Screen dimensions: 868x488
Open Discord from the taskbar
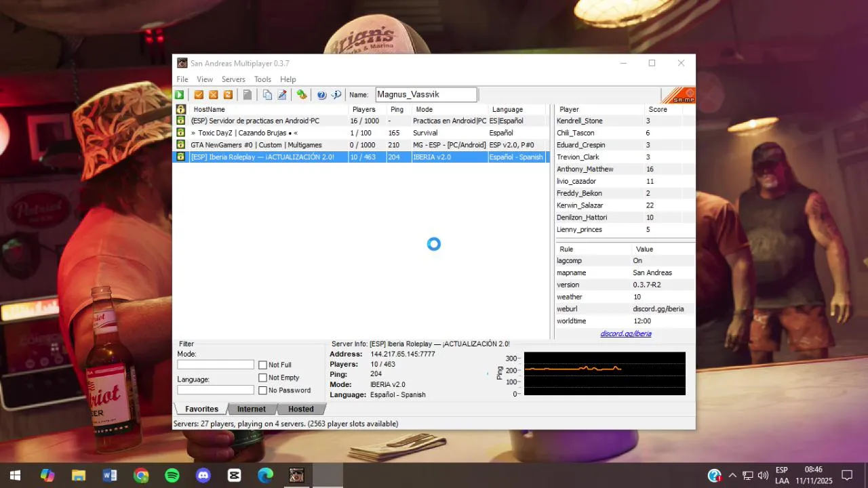[203, 475]
